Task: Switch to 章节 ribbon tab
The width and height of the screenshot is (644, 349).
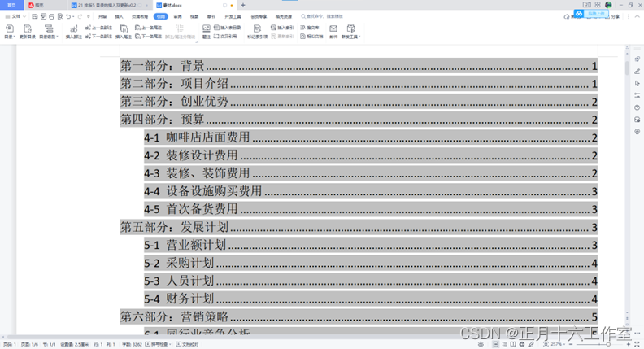Action: coord(211,16)
